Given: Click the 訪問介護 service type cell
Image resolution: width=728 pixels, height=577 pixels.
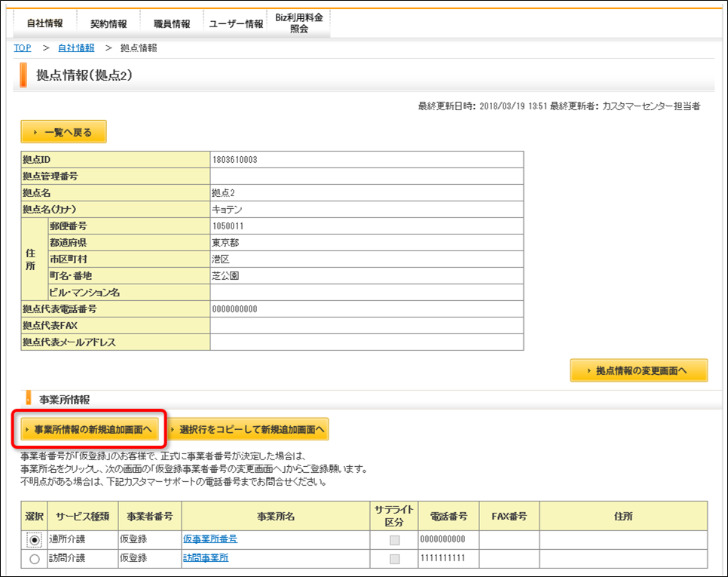Looking at the screenshot, I should [x=83, y=558].
